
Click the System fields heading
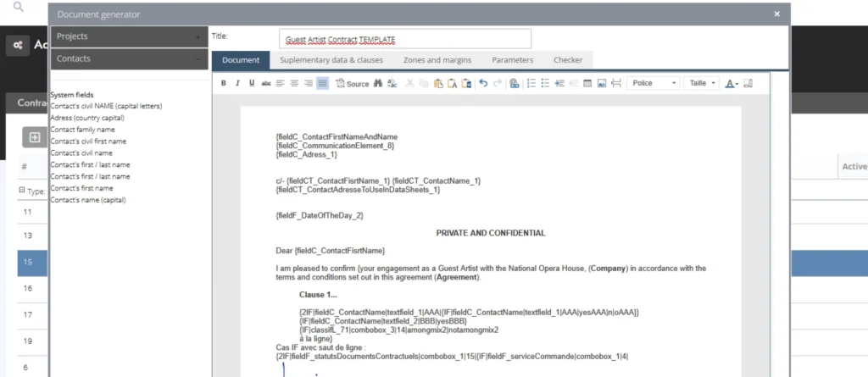pos(72,95)
